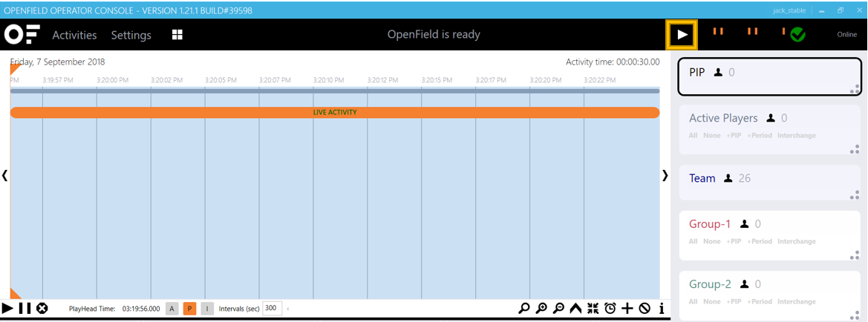Click Interchange under Group-2
This screenshot has height=322, width=868.
point(796,301)
